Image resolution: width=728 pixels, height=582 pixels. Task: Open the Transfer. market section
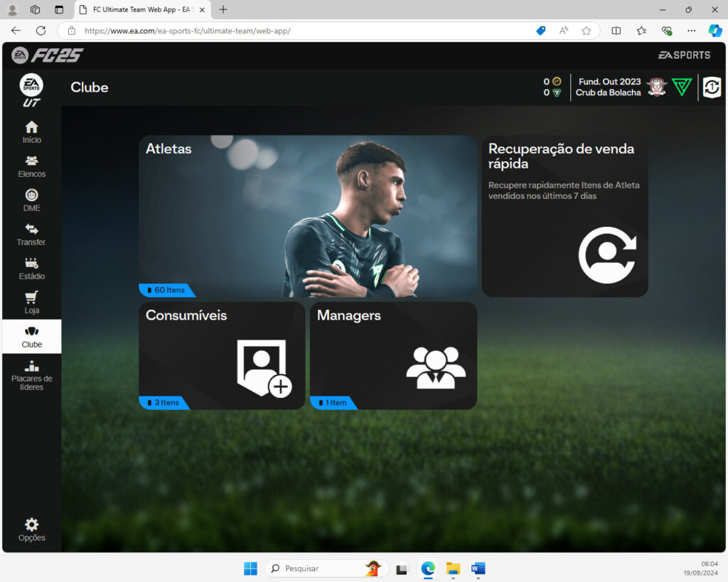31,235
